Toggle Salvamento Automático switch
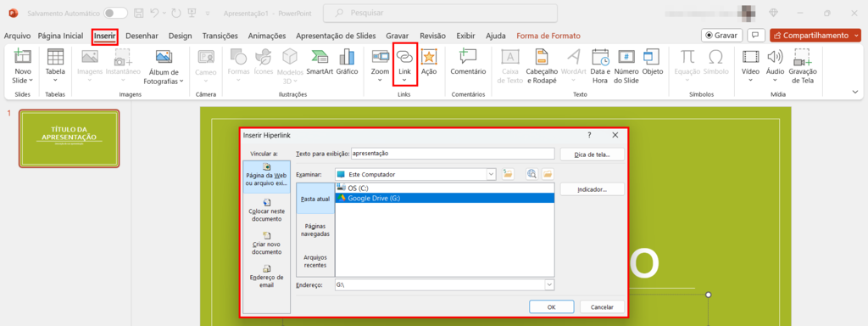Image resolution: width=868 pixels, height=326 pixels. [x=115, y=13]
